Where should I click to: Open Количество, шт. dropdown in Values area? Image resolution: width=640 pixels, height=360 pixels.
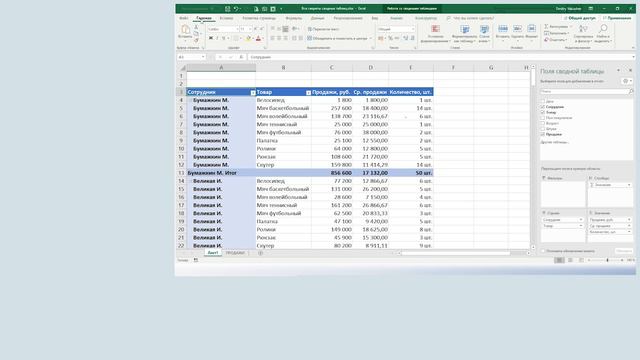(629, 232)
